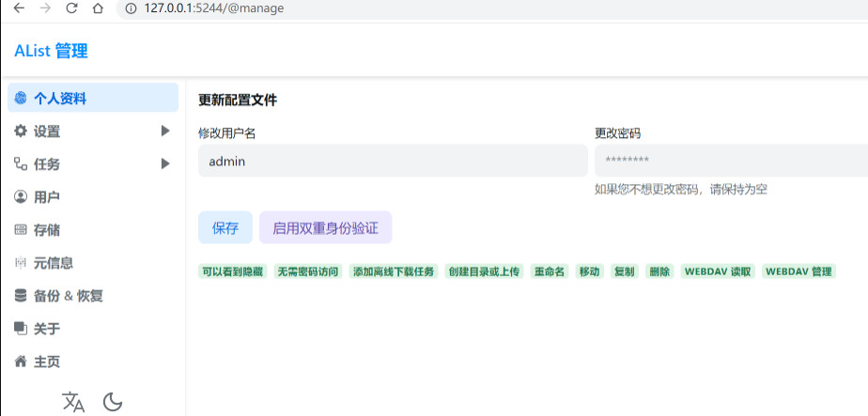Click the user avatar icon beside 用户
The height and width of the screenshot is (416, 868).
tap(21, 196)
